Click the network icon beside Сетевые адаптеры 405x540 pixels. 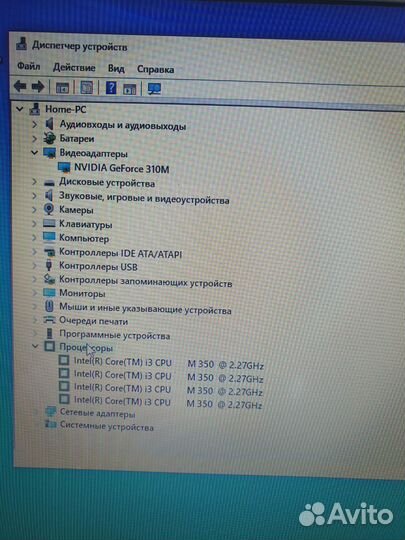[x=51, y=412]
